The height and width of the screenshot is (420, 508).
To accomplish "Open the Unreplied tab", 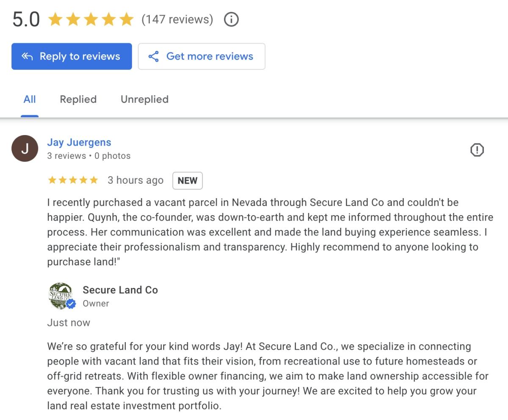I will pos(144,99).
